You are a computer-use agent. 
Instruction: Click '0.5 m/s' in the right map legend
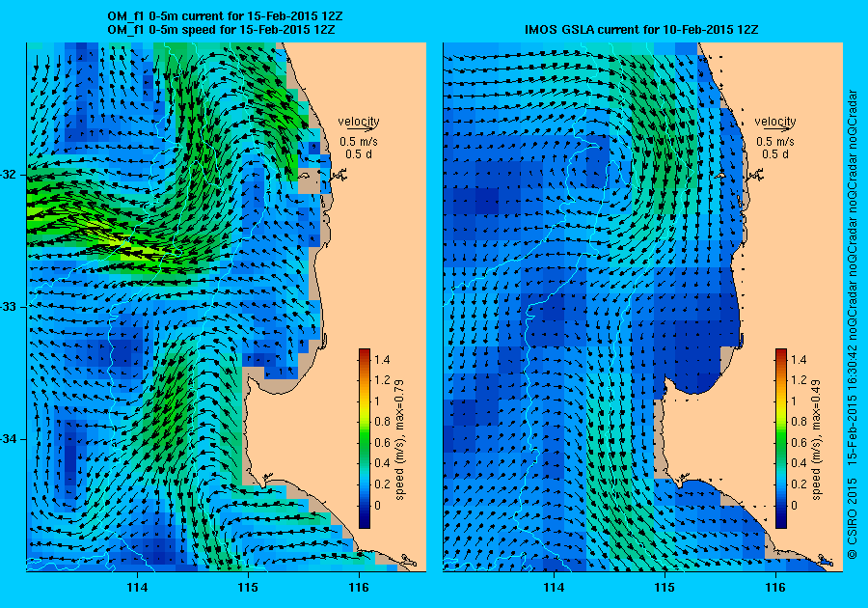[x=775, y=142]
